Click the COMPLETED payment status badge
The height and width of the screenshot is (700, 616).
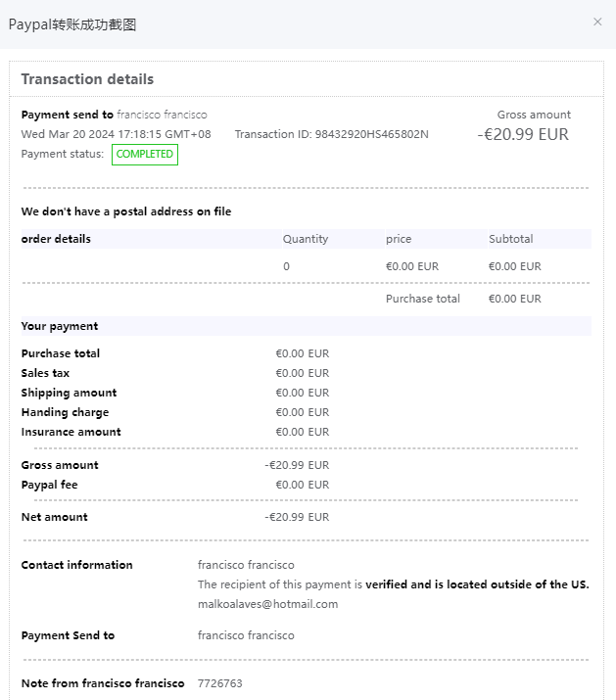tap(145, 155)
